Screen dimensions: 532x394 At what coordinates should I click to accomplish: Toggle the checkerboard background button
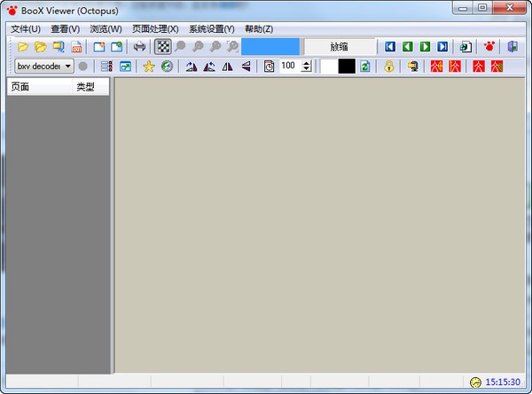coord(163,46)
